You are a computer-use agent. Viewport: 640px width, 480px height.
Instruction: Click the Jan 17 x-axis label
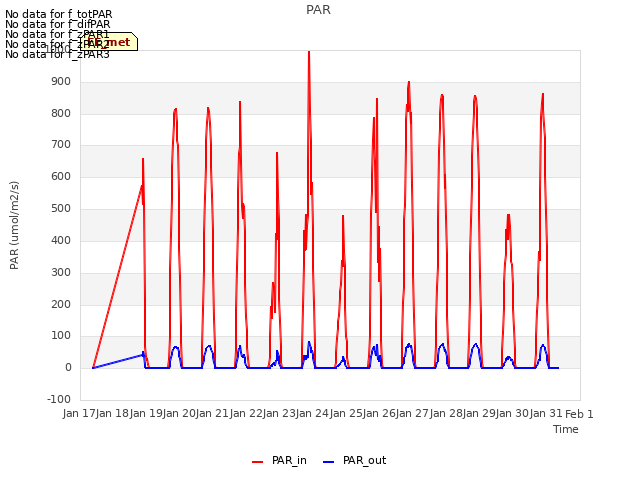[79, 413]
